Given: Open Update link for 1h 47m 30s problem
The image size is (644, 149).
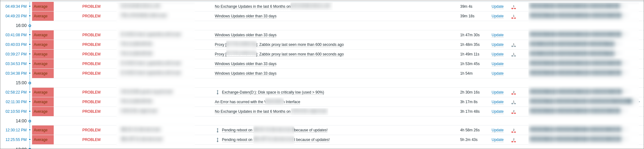Looking at the screenshot, I should 497,35.
